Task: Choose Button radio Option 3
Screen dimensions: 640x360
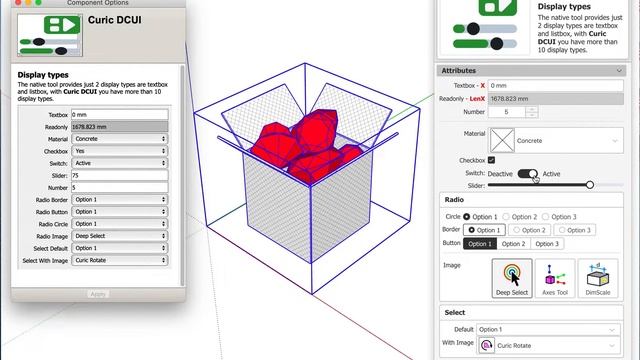Action: 547,244
